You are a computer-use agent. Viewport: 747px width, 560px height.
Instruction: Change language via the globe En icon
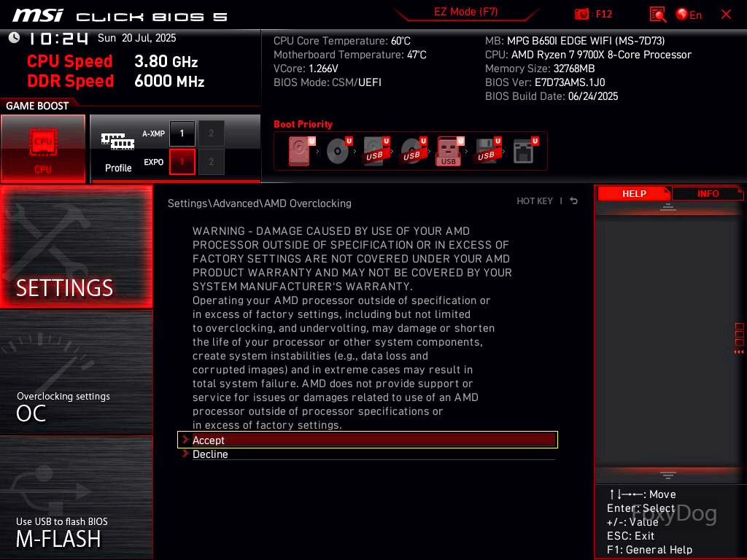(689, 15)
